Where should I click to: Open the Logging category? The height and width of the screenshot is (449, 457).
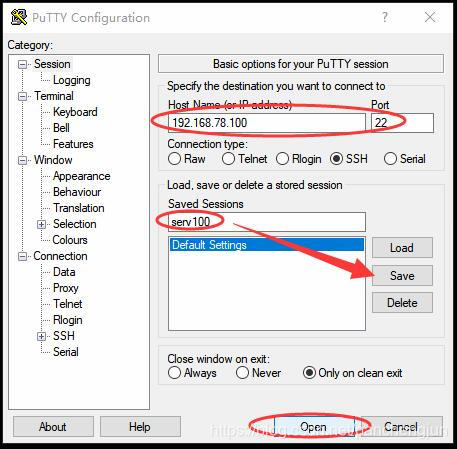coord(72,80)
